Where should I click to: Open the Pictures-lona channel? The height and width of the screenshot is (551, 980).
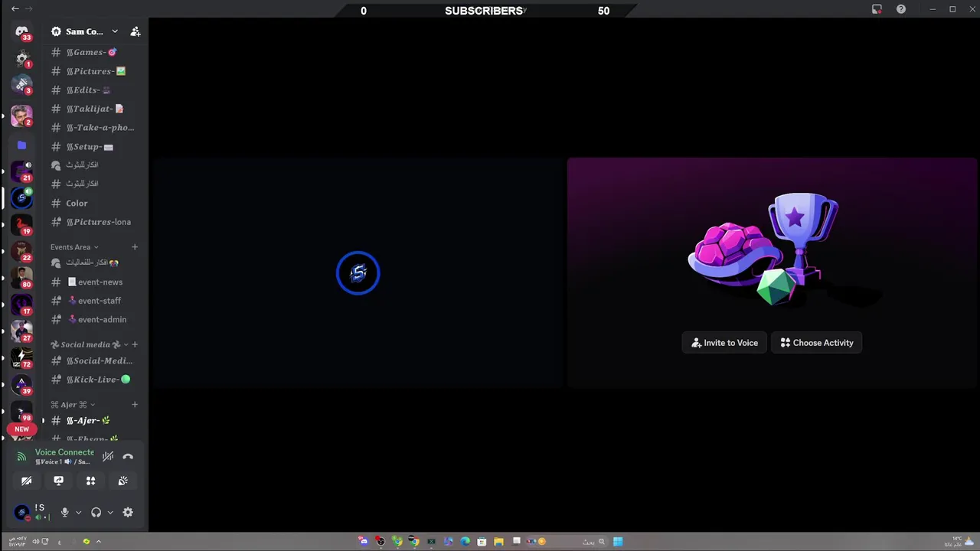[93, 222]
